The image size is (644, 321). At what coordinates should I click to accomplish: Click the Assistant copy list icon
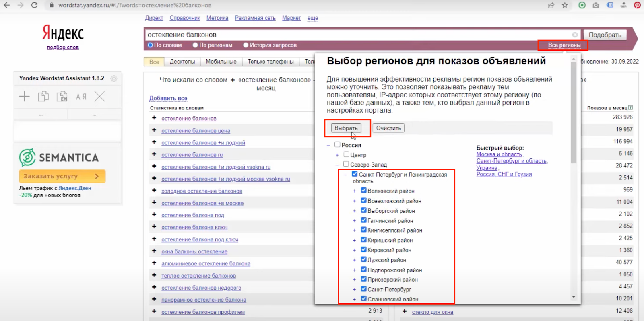point(43,97)
